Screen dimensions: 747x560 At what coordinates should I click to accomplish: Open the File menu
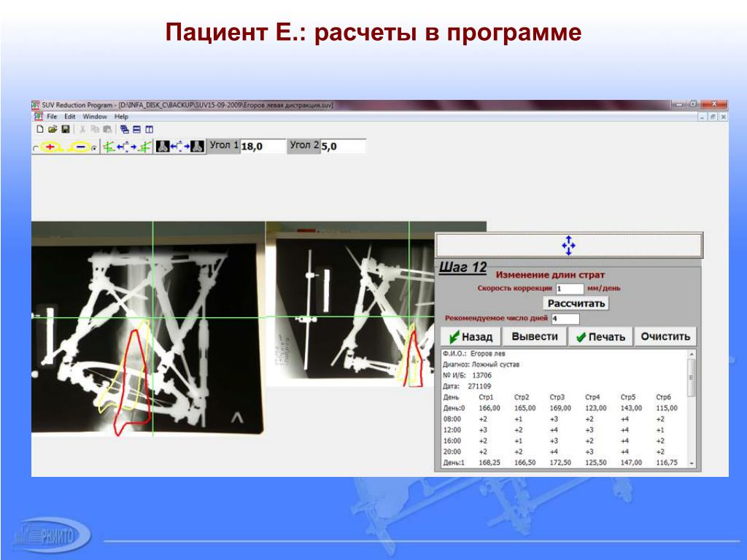(x=52, y=117)
